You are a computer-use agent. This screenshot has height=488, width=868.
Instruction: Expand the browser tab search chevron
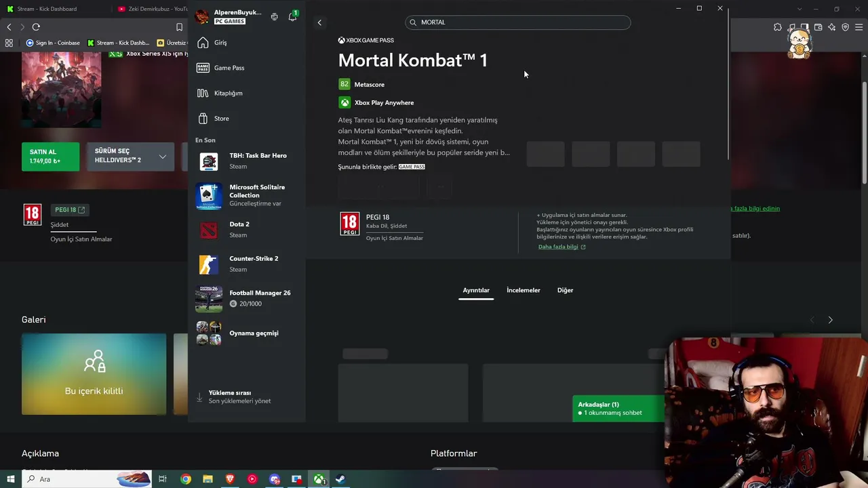(800, 9)
